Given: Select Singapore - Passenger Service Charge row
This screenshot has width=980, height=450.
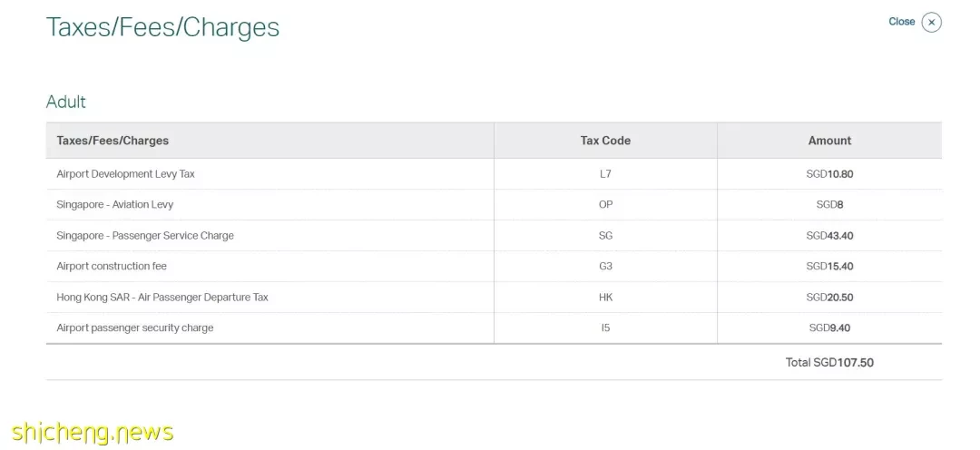Looking at the screenshot, I should [494, 236].
